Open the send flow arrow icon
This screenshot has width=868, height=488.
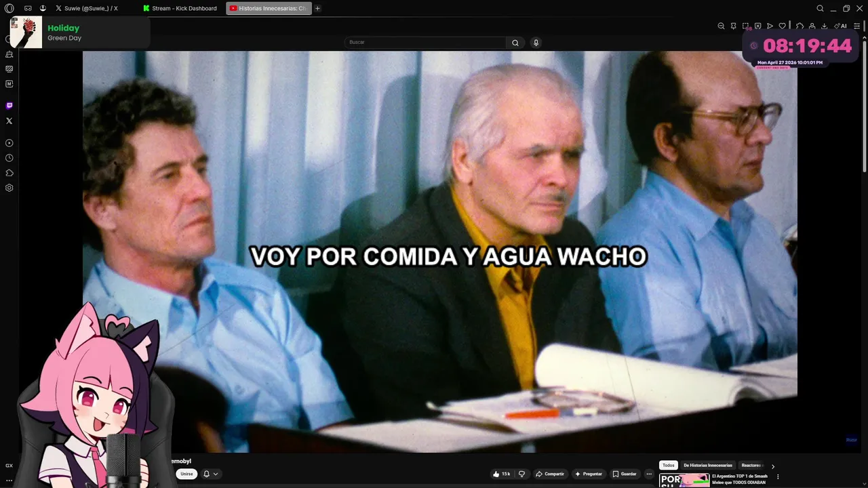click(x=770, y=26)
